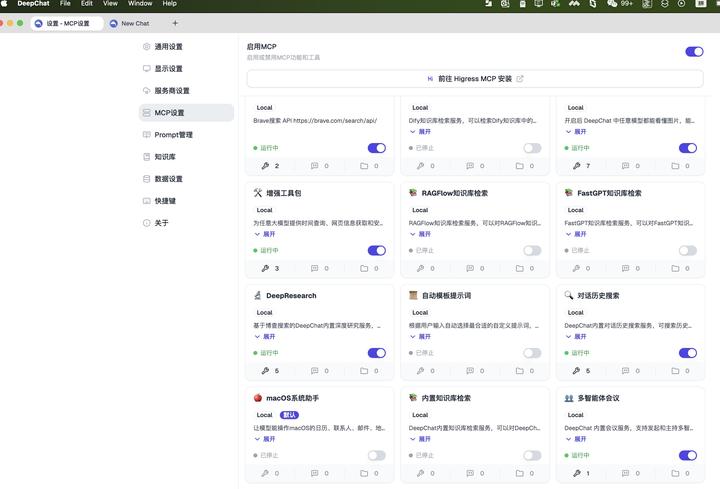Click the gear icon next to 通用设置
720x489 pixels.
coord(146,46)
